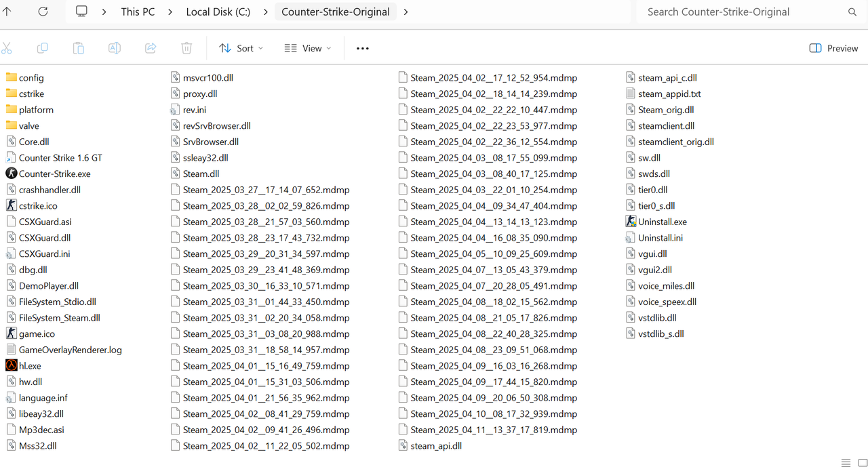The height and width of the screenshot is (467, 868).
Task: Click the search magnifier icon
Action: (852, 12)
